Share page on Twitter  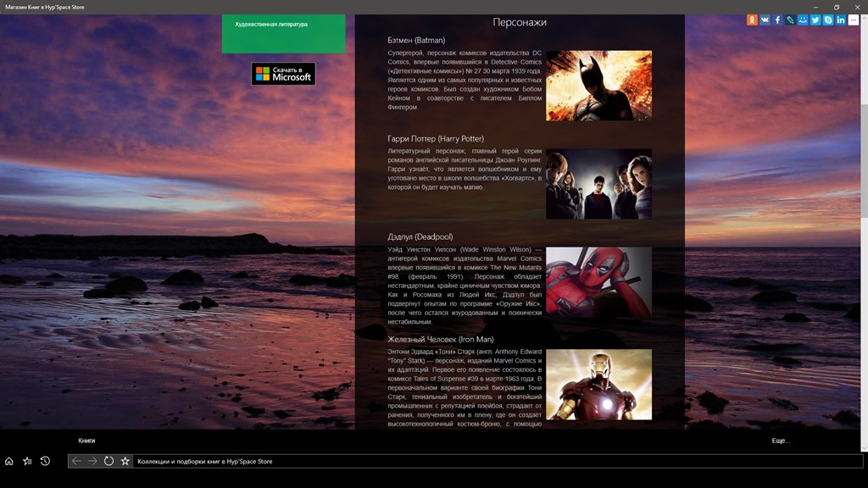coord(815,20)
